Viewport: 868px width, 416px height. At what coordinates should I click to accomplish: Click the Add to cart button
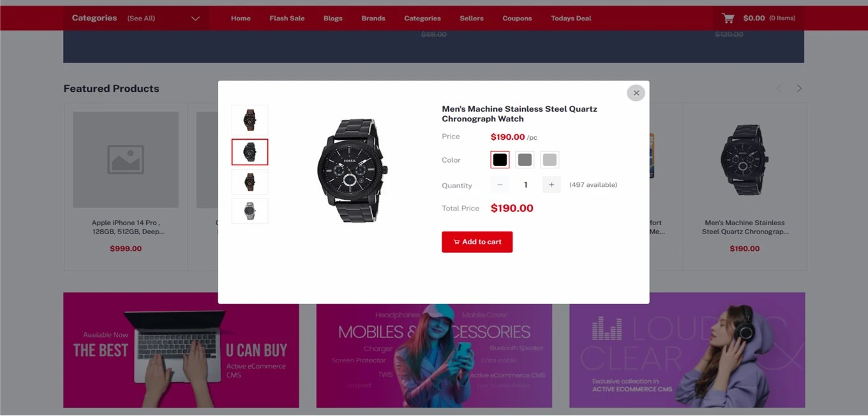coord(477,242)
